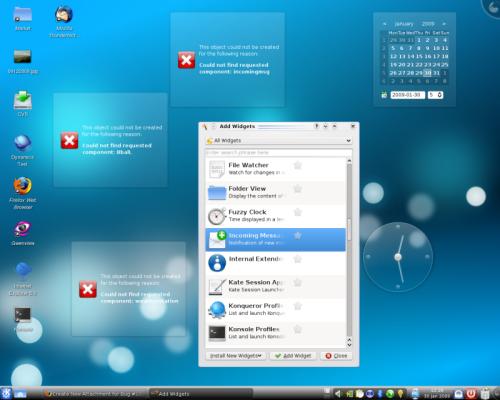Click the digital clock in the bottom panel
This screenshot has width=500, height=400.
click(x=437, y=394)
